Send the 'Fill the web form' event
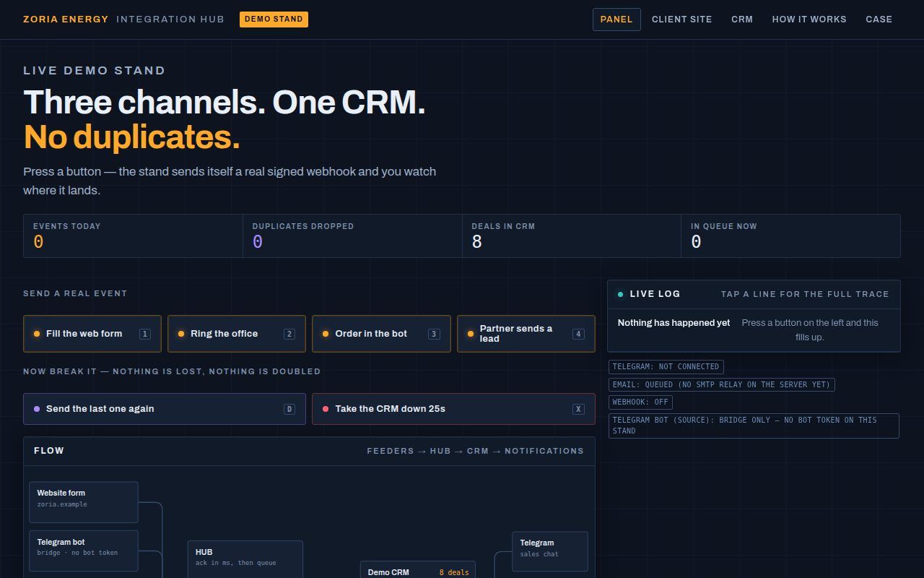 tap(92, 334)
